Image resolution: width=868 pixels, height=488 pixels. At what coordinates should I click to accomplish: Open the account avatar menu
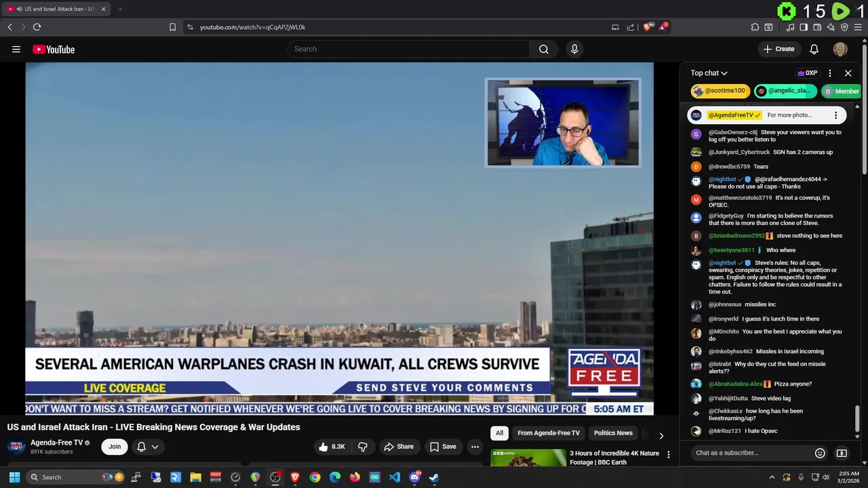pyautogui.click(x=840, y=49)
